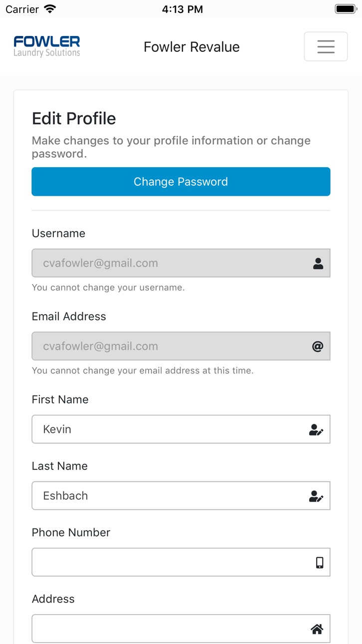The height and width of the screenshot is (644, 362).
Task: Click the user-edit icon in Last Name field
Action: (x=316, y=496)
